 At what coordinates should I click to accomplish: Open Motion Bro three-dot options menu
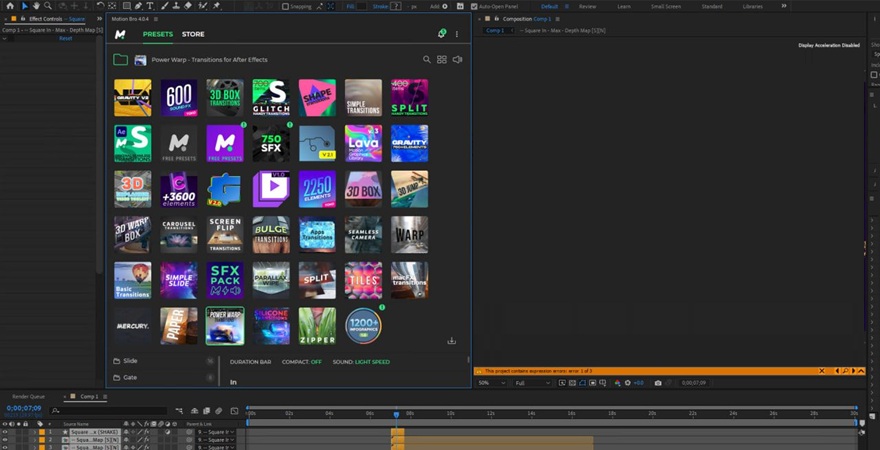click(x=457, y=34)
